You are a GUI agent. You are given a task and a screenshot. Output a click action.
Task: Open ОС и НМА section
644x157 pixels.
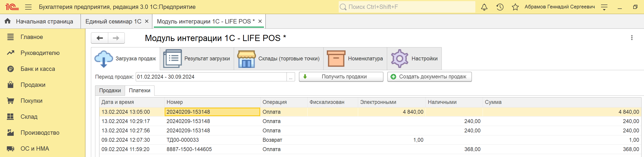pos(43,149)
